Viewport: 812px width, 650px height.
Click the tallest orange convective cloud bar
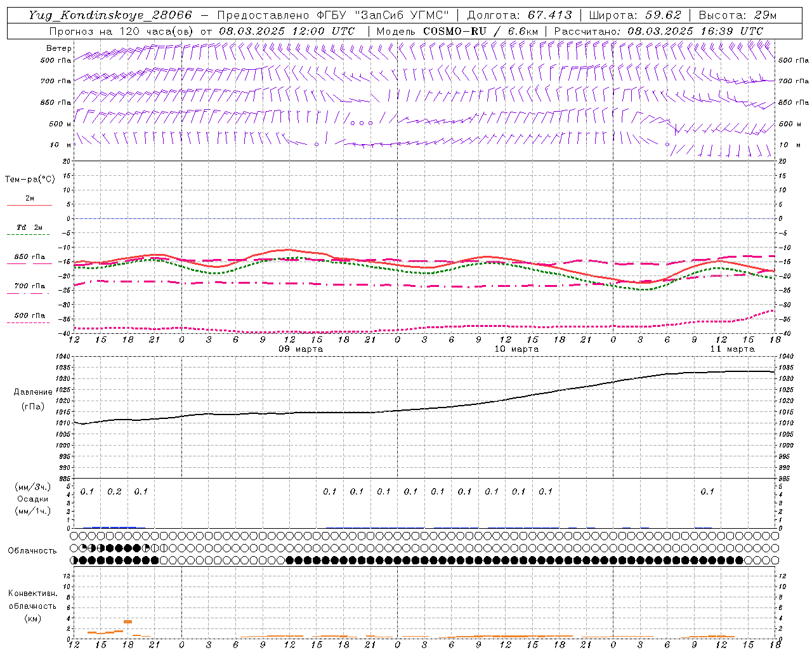[128, 621]
